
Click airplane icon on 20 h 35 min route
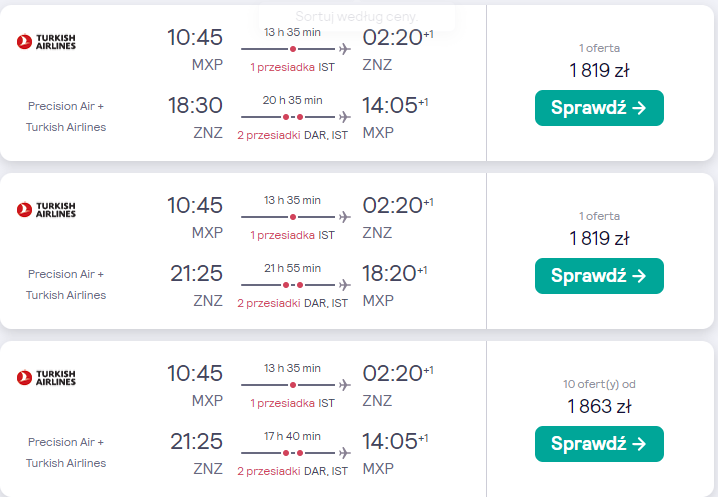[x=345, y=117]
